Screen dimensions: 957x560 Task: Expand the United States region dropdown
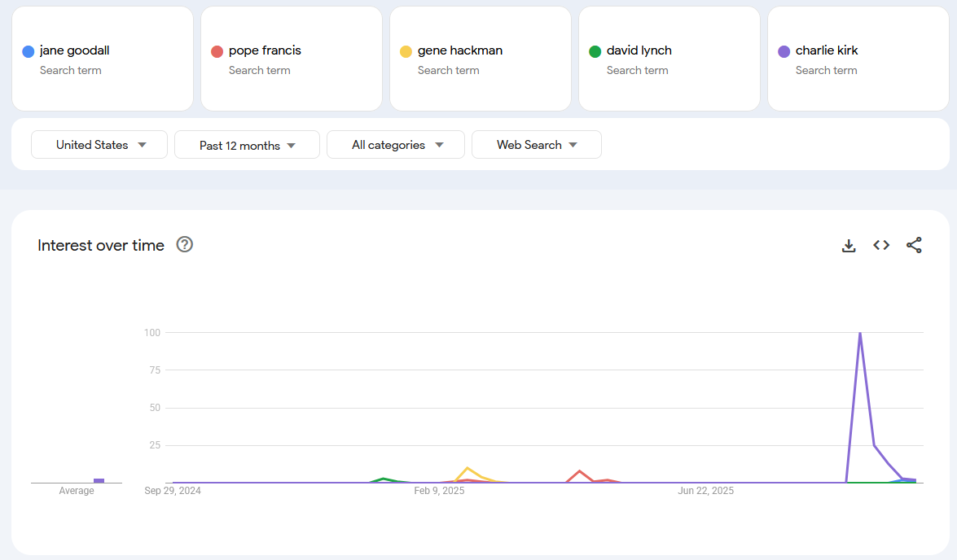(x=99, y=145)
